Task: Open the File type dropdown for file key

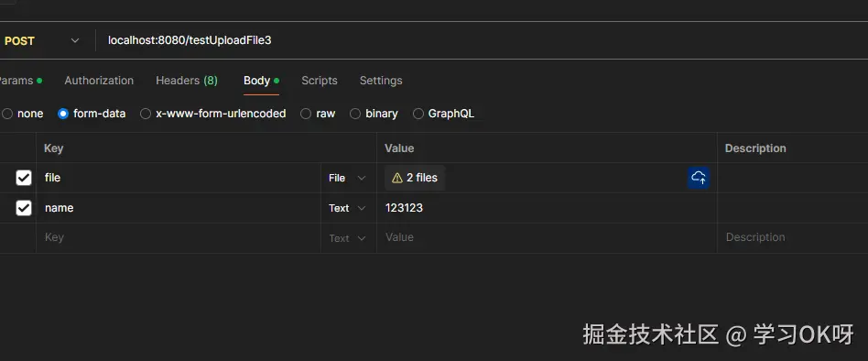Action: (x=347, y=178)
